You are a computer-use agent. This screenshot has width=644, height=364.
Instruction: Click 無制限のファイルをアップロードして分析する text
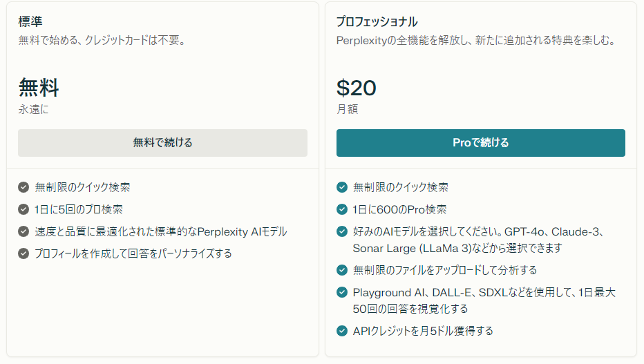coord(445,270)
